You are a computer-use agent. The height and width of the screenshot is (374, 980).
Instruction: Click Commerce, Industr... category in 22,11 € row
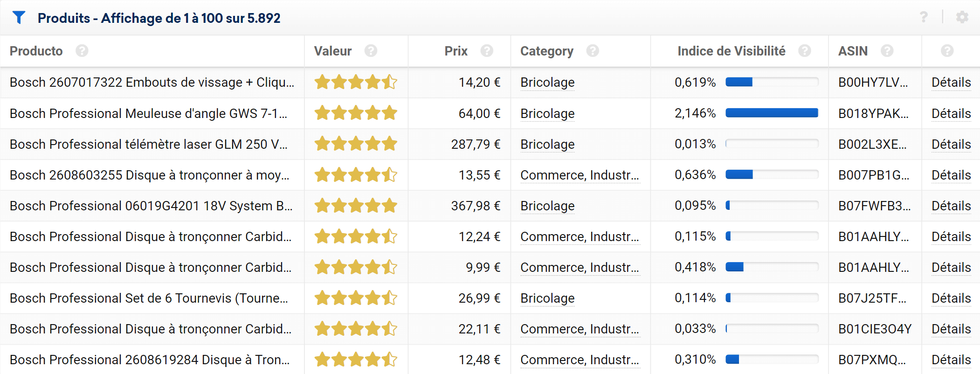click(x=580, y=329)
